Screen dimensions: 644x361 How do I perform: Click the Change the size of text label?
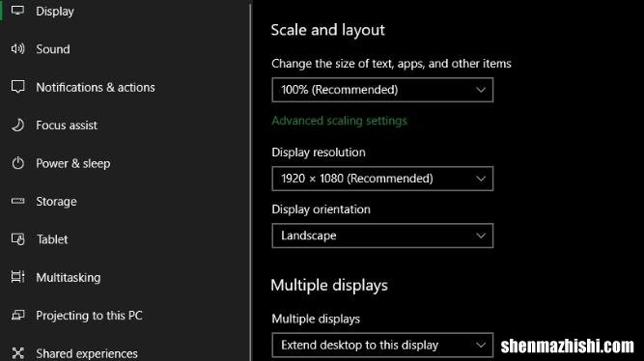tap(391, 64)
